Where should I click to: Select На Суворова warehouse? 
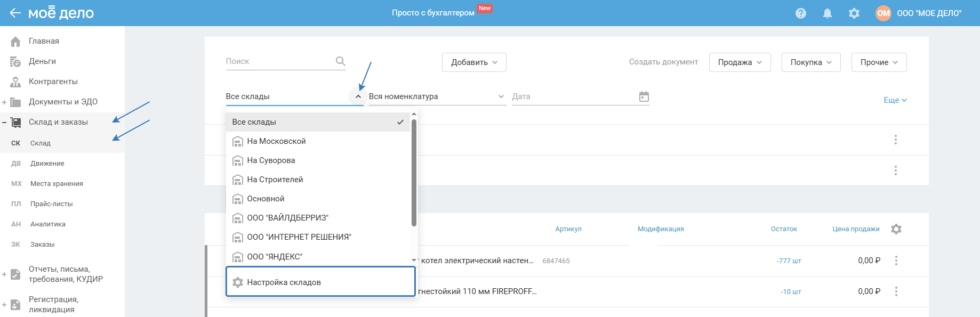[318, 160]
